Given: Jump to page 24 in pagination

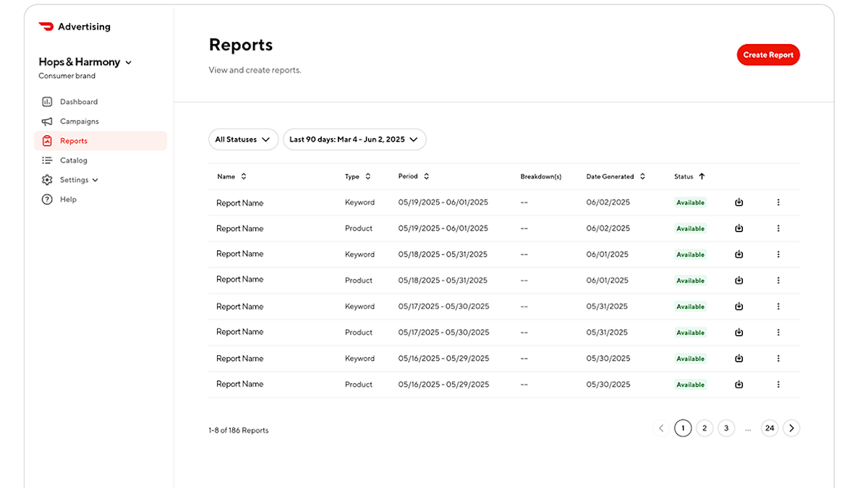Looking at the screenshot, I should [770, 428].
